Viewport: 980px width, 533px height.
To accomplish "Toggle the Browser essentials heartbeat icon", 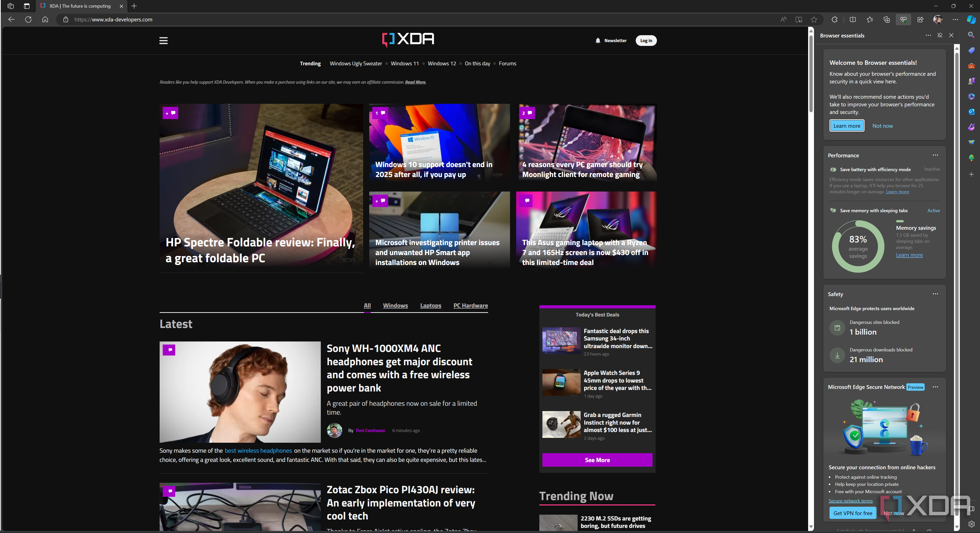I will tap(903, 19).
